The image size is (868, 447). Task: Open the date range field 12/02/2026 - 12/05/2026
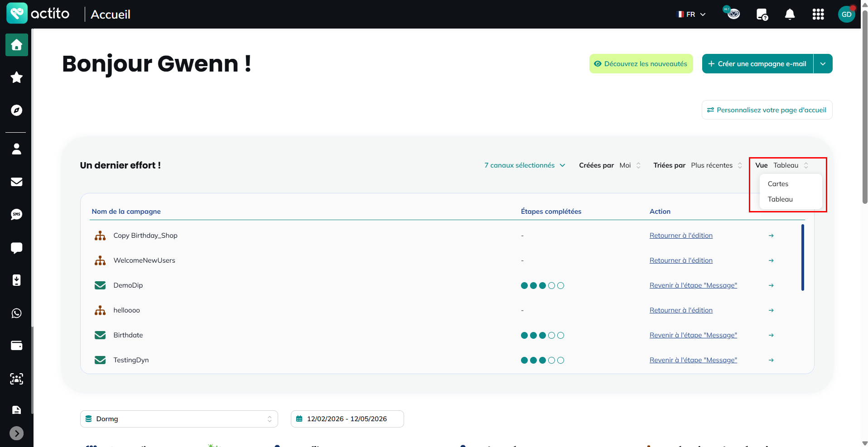click(347, 419)
